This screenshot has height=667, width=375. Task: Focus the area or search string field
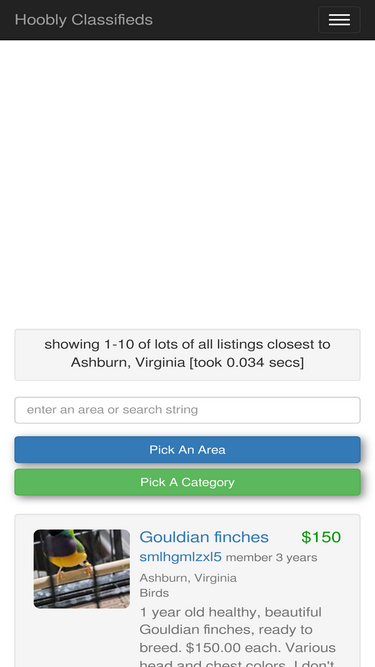coord(188,410)
